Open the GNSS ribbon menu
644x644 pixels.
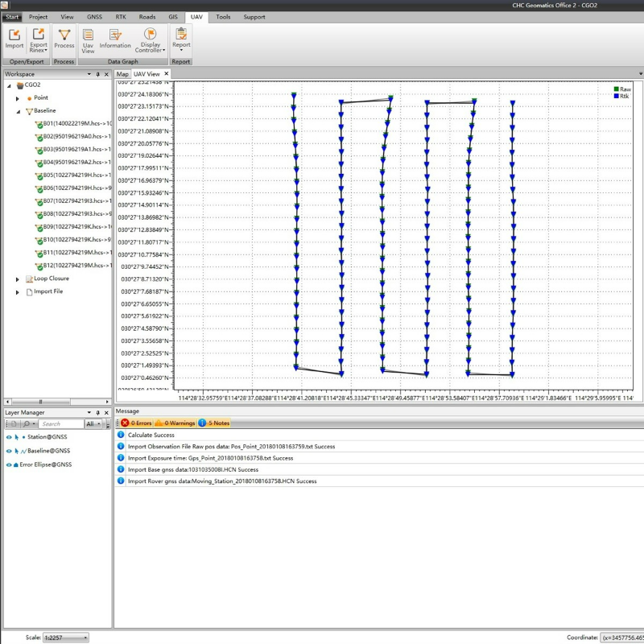click(x=95, y=16)
